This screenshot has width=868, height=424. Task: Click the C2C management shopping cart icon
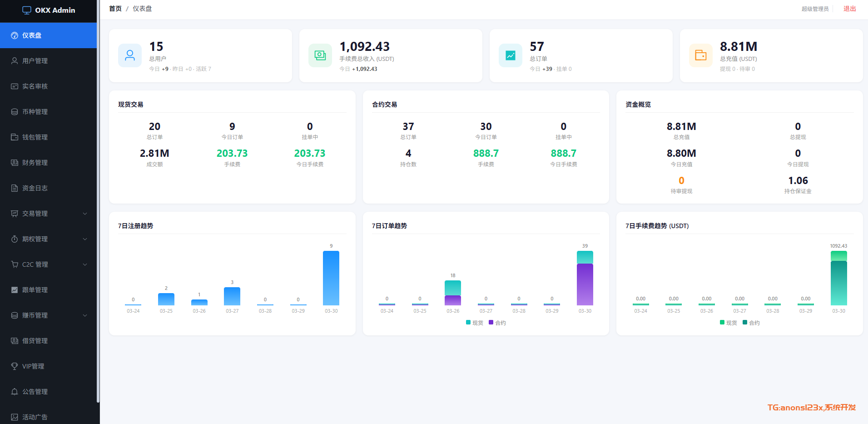[15, 264]
